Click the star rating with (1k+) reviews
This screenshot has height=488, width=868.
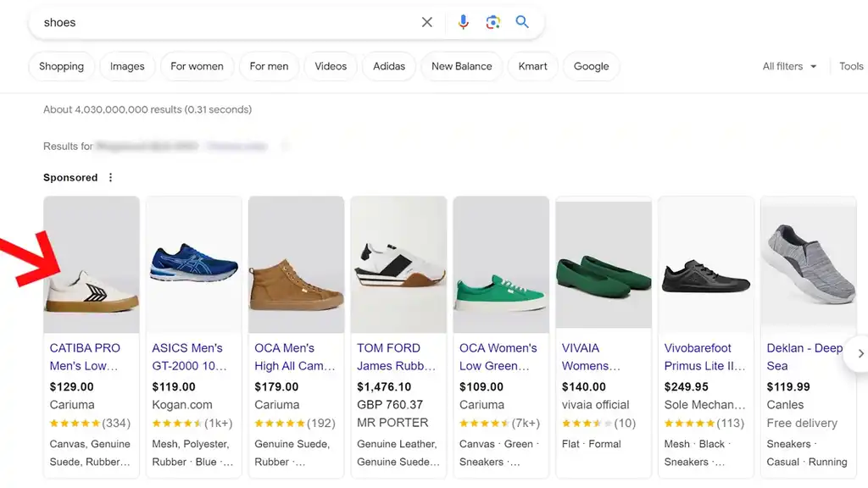[x=192, y=424]
